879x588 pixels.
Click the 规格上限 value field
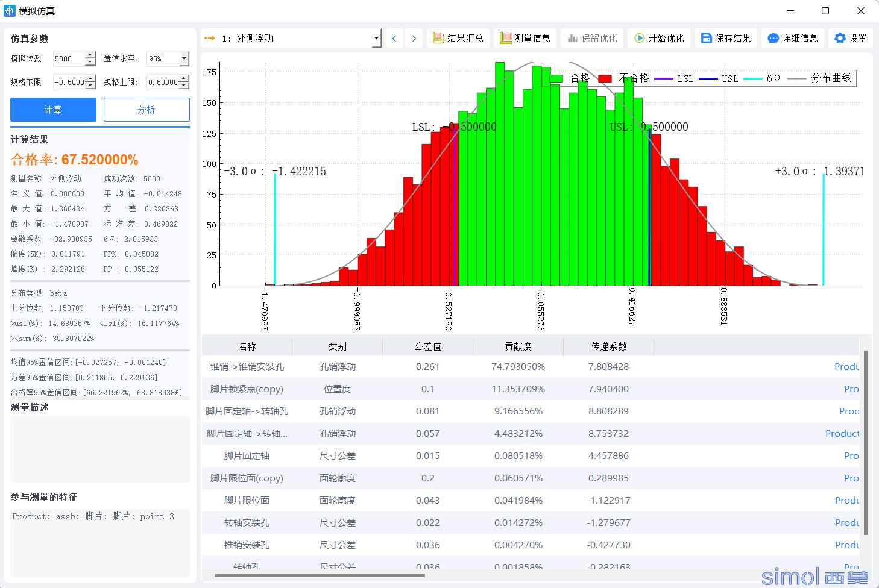coord(163,82)
